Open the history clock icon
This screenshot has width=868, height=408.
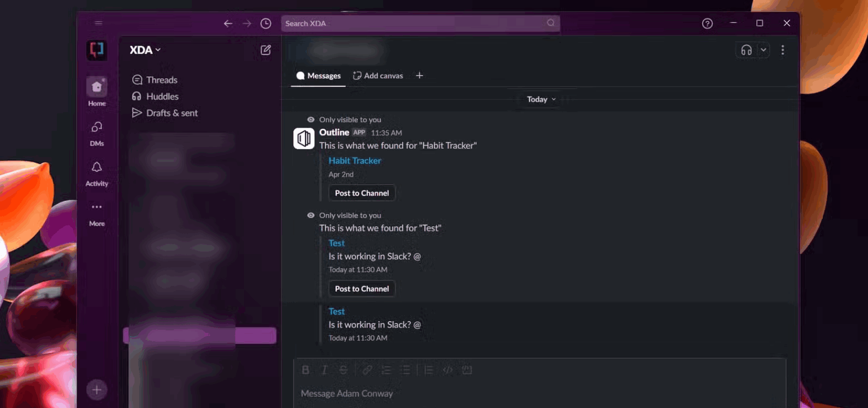tap(266, 23)
